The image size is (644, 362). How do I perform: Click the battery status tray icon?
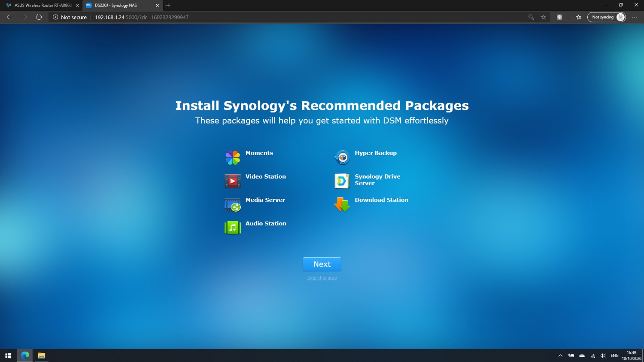point(571,356)
